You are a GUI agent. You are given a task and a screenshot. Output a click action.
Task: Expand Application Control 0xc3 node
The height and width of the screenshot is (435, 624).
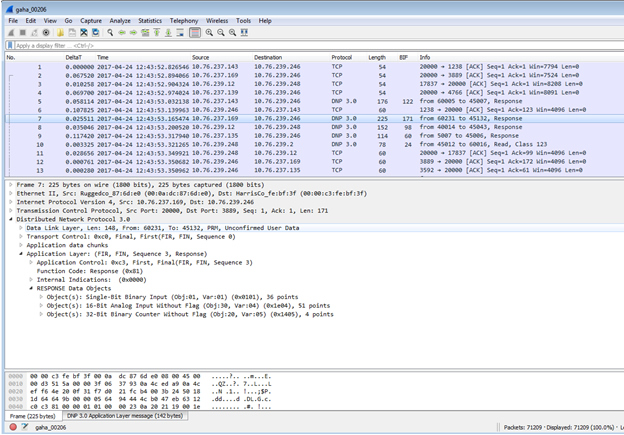pyautogui.click(x=31, y=262)
